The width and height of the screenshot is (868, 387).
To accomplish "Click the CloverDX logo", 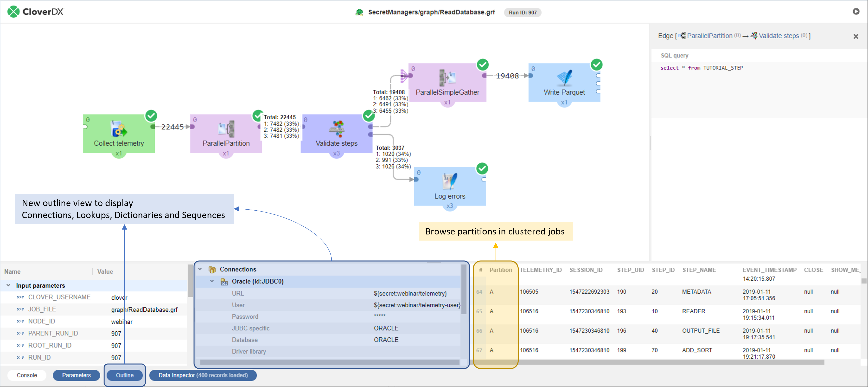I will [x=35, y=12].
